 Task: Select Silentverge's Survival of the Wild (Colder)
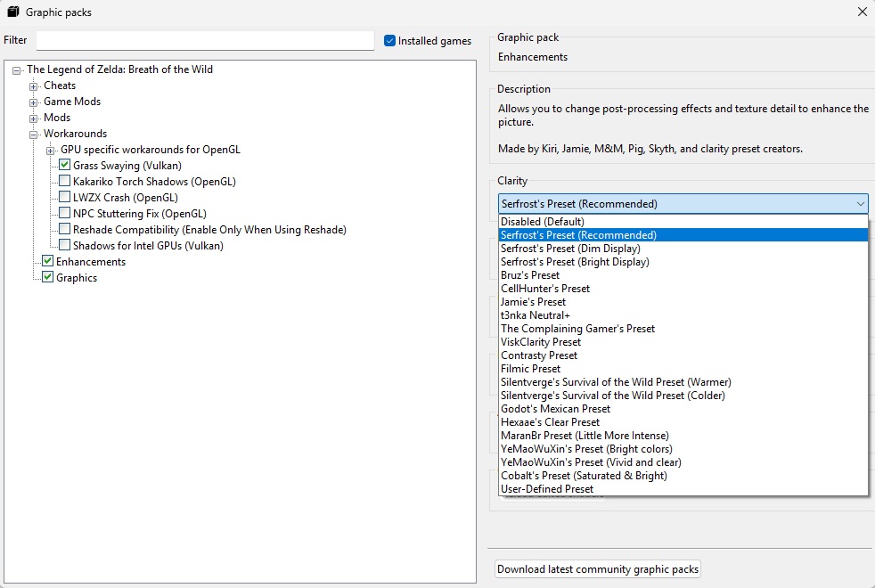[x=683, y=396]
